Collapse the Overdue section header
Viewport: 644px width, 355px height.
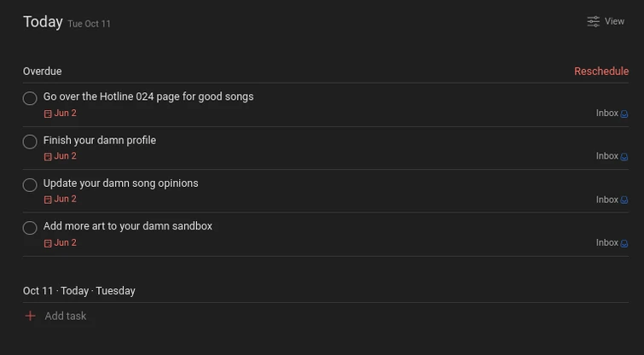coord(43,72)
